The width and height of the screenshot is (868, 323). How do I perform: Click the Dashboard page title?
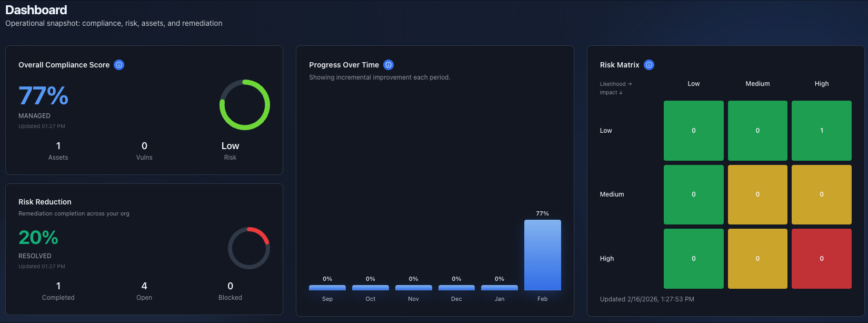[36, 9]
